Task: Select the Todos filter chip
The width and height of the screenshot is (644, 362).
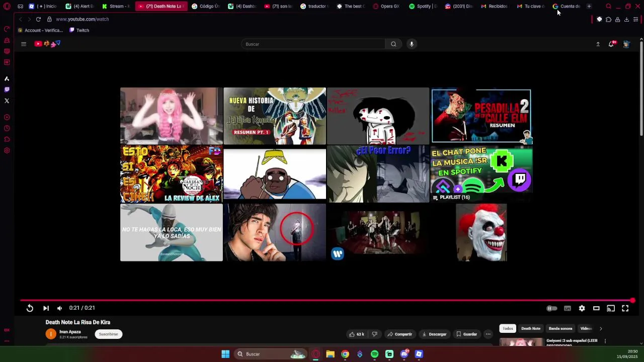Action: pyautogui.click(x=508, y=329)
